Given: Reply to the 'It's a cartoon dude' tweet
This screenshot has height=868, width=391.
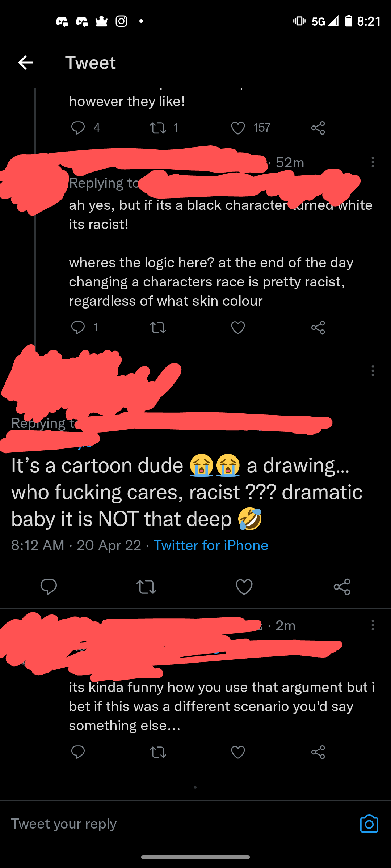Looking at the screenshot, I should coord(49,587).
